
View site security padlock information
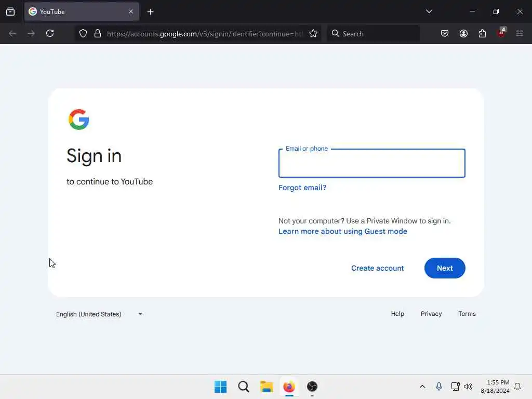(x=98, y=34)
